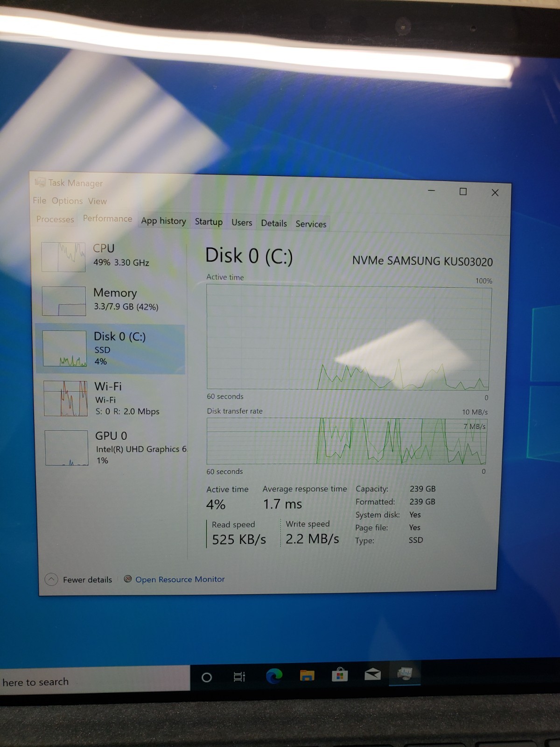560x747 pixels.
Task: Open the File menu
Action: (x=39, y=200)
